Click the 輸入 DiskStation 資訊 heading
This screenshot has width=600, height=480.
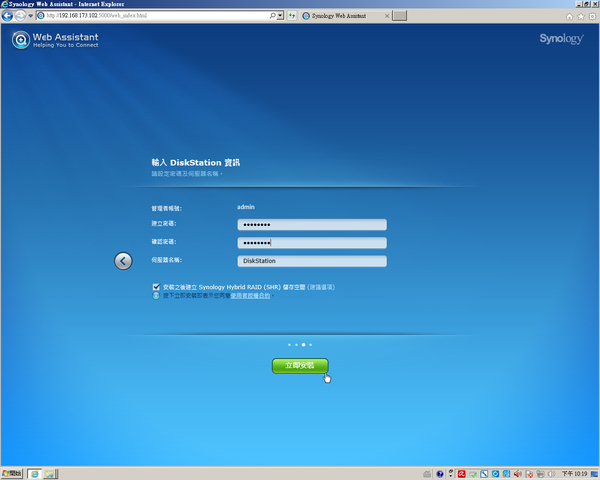pyautogui.click(x=196, y=163)
